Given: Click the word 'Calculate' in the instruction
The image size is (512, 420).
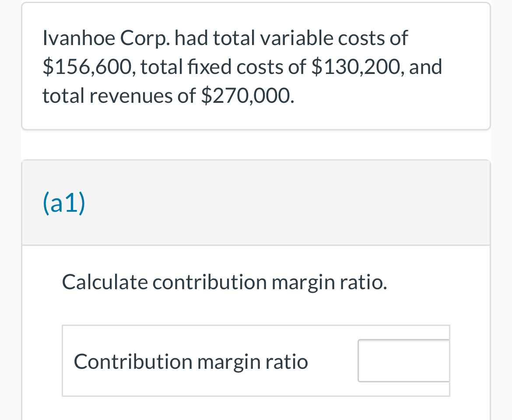Looking at the screenshot, I should (x=105, y=282).
